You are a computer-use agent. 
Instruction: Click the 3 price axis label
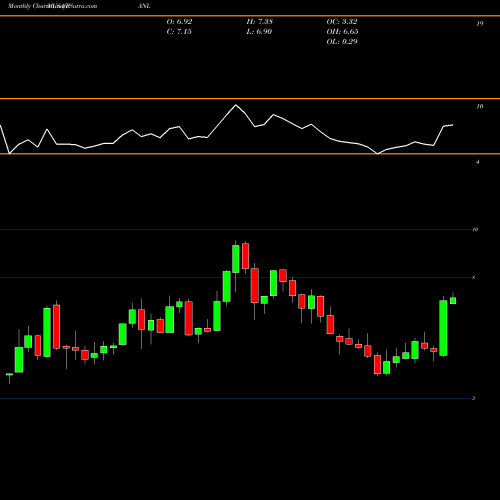[x=474, y=398]
